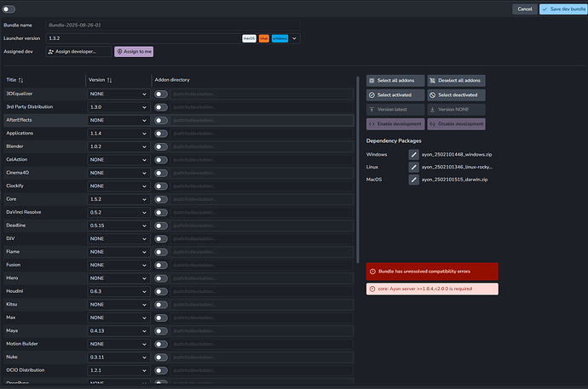
Task: Select the AfterEffects row in addon list
Action: [43, 120]
